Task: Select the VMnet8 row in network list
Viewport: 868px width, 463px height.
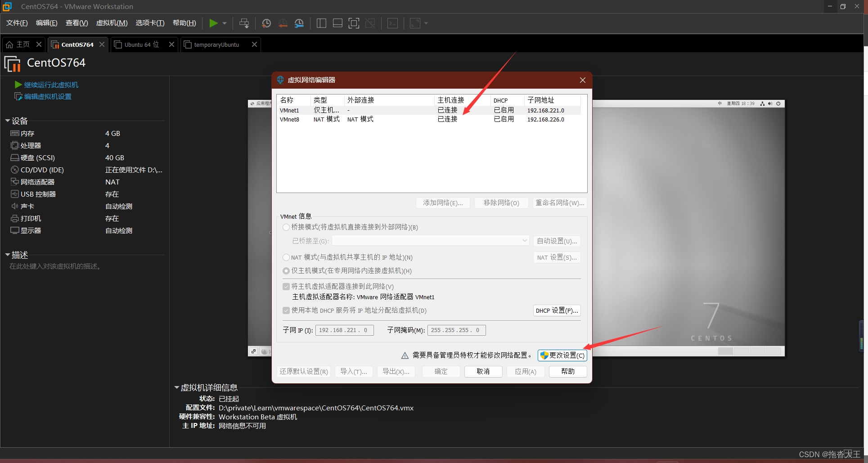Action: pyautogui.click(x=429, y=119)
